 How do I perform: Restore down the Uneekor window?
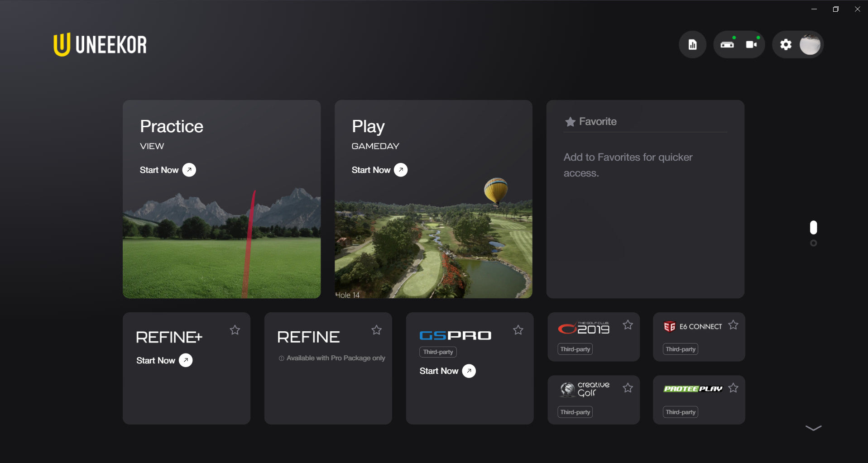836,9
